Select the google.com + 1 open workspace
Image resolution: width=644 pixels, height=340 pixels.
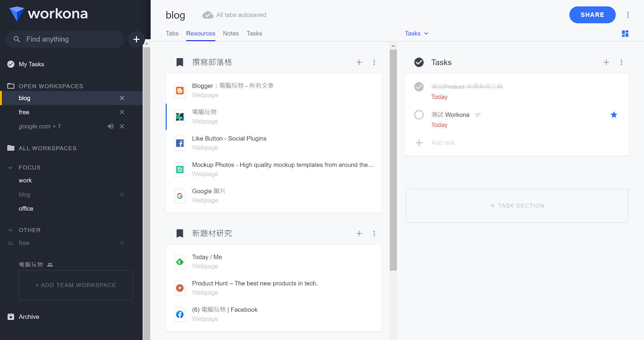[40, 126]
